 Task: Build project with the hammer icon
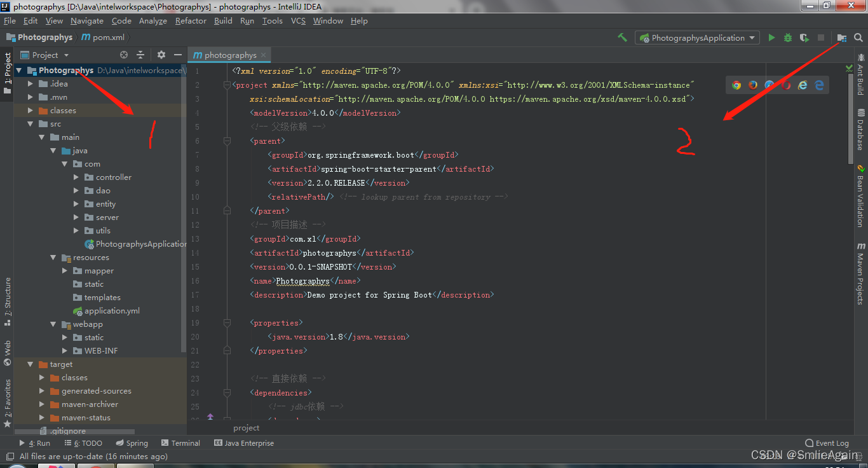(622, 38)
